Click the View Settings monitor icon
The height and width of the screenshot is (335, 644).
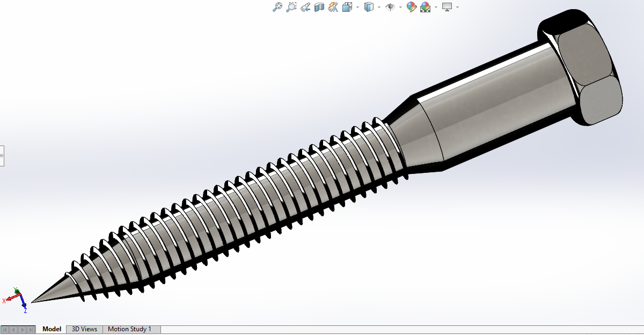tap(447, 7)
